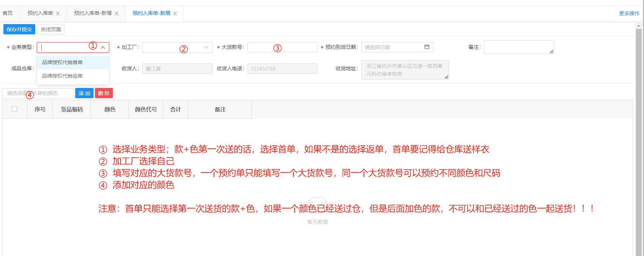Open the 更多操作 link
Screen dimensions: 644x256
(629, 14)
